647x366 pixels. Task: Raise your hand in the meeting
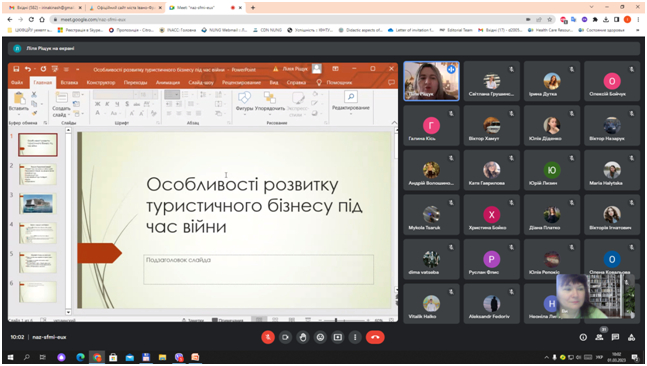[x=302, y=337]
